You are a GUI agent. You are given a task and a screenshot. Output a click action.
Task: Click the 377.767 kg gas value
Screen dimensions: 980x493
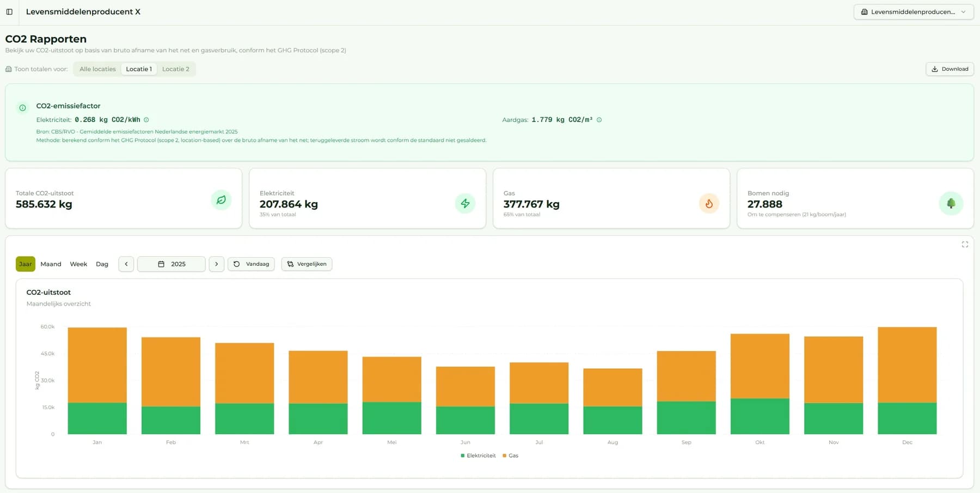click(x=531, y=204)
